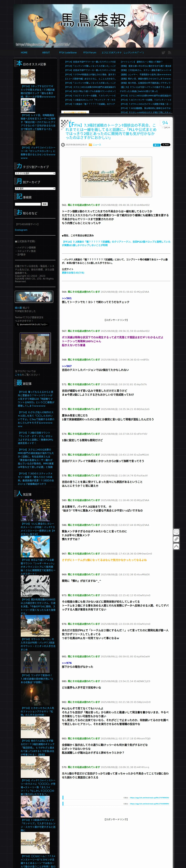Screen dimensions: 186x868
Task: Open headline 7.3でPvP黒魔道士が強化された link
Action: 90,75
